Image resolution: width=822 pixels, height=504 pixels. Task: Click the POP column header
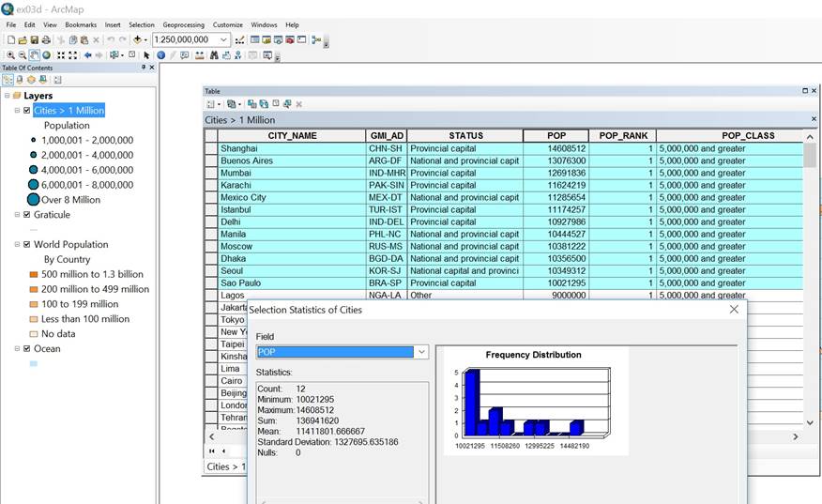pyautogui.click(x=556, y=136)
